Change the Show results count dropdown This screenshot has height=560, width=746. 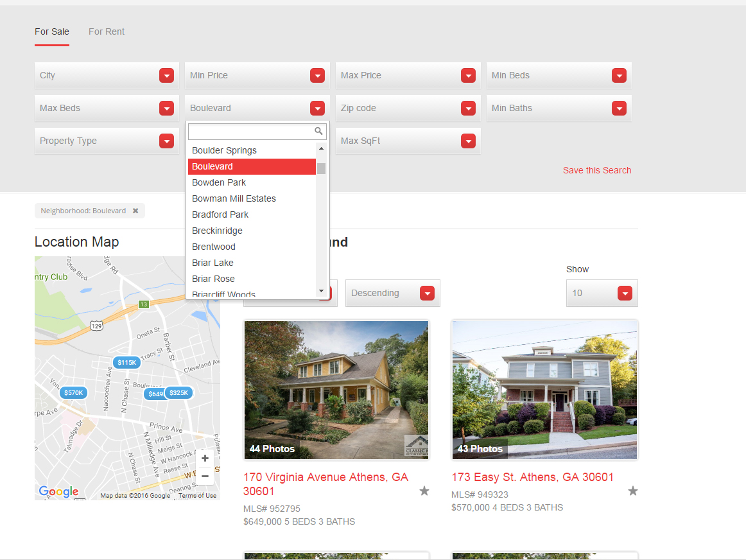602,293
